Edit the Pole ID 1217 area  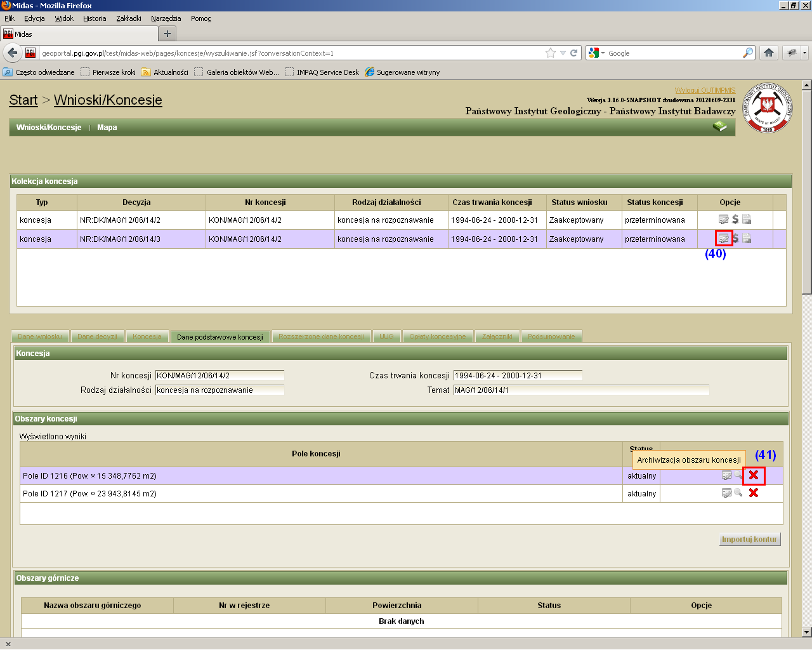[727, 493]
